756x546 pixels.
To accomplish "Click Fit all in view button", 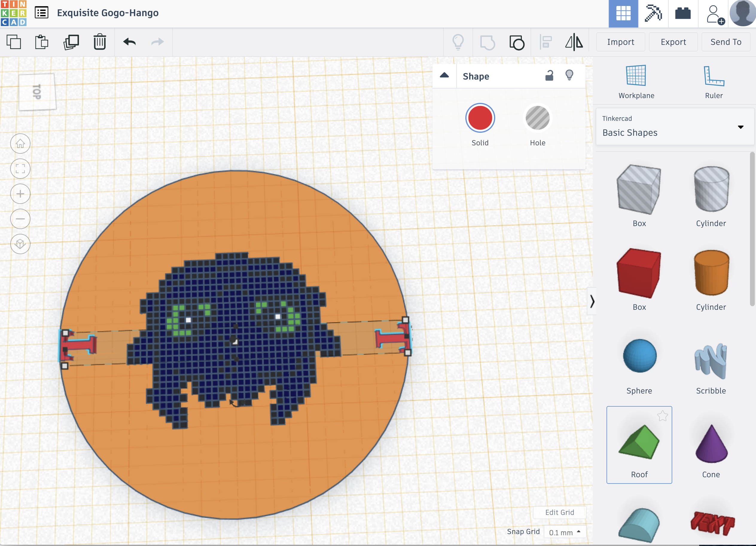I will tap(20, 169).
